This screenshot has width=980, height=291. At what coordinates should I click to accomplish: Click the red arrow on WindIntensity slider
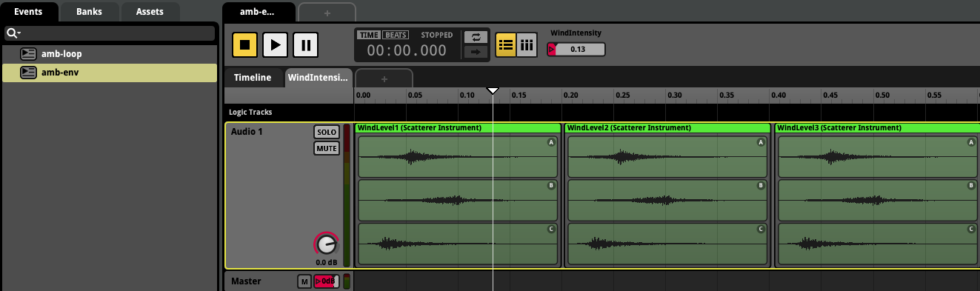551,50
